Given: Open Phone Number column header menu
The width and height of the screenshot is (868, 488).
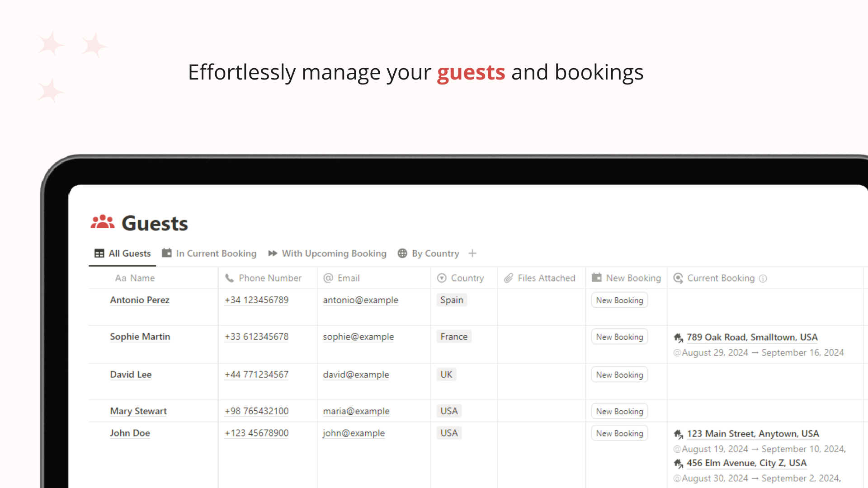Looking at the screenshot, I should (x=268, y=278).
